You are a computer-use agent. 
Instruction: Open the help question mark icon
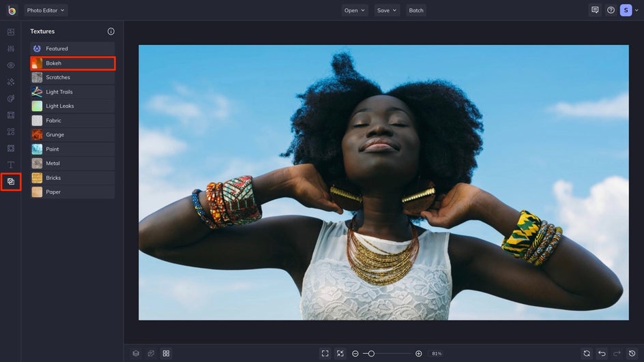click(x=611, y=10)
